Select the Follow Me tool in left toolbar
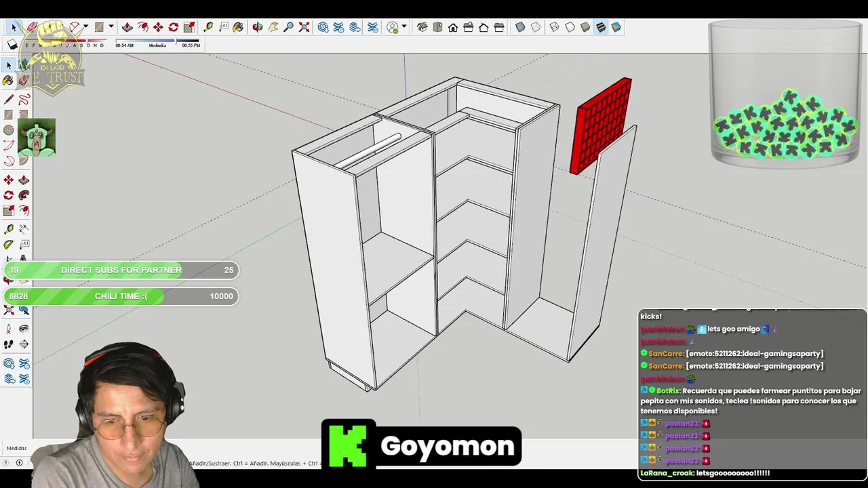The height and width of the screenshot is (488, 868). click(x=24, y=195)
